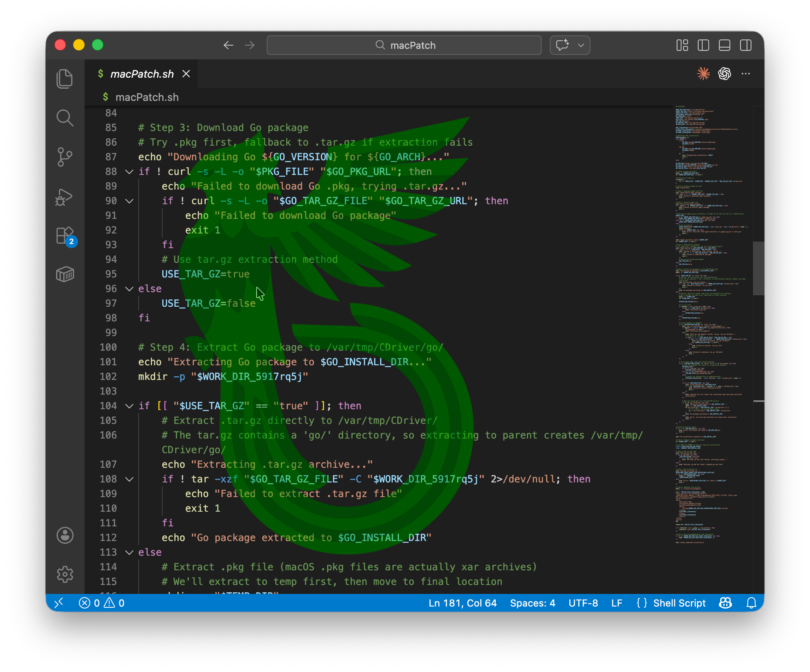The width and height of the screenshot is (810, 672).
Task: Toggle the bottom panel layout button
Action: coord(724,45)
